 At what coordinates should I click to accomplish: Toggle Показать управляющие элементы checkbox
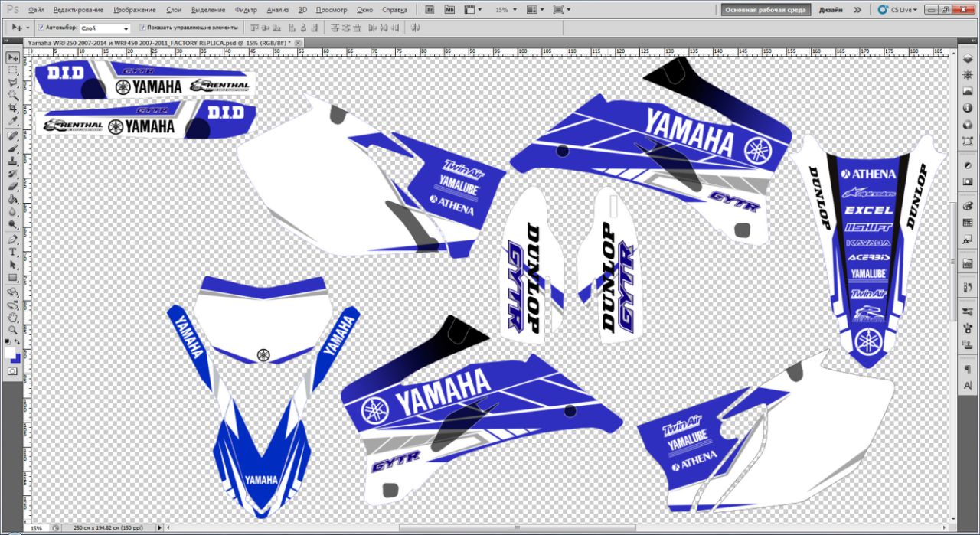pyautogui.click(x=142, y=28)
